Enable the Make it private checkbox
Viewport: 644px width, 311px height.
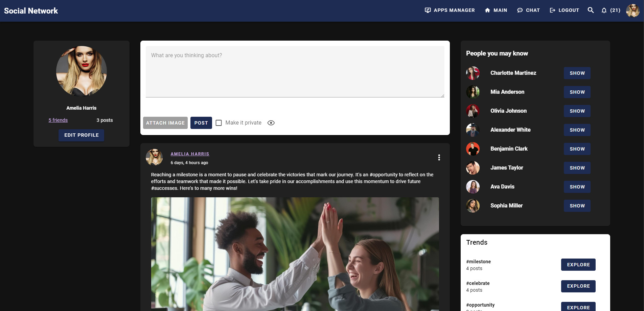tap(218, 123)
